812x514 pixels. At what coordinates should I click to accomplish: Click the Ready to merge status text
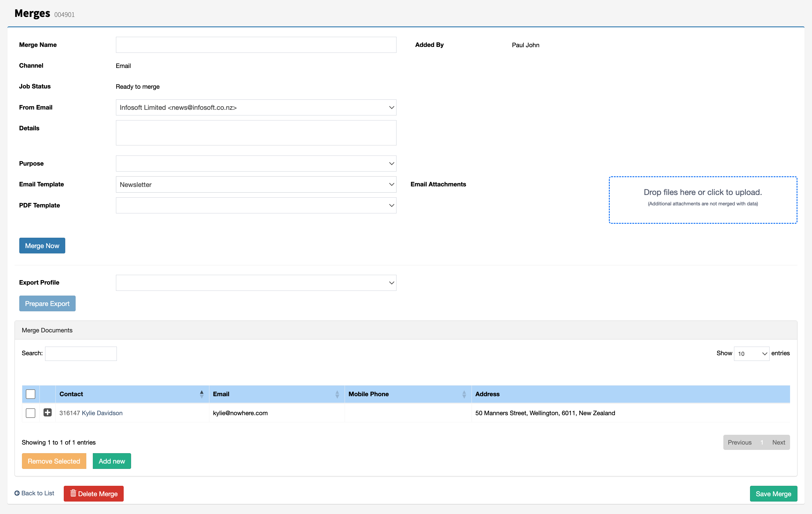pyautogui.click(x=138, y=86)
